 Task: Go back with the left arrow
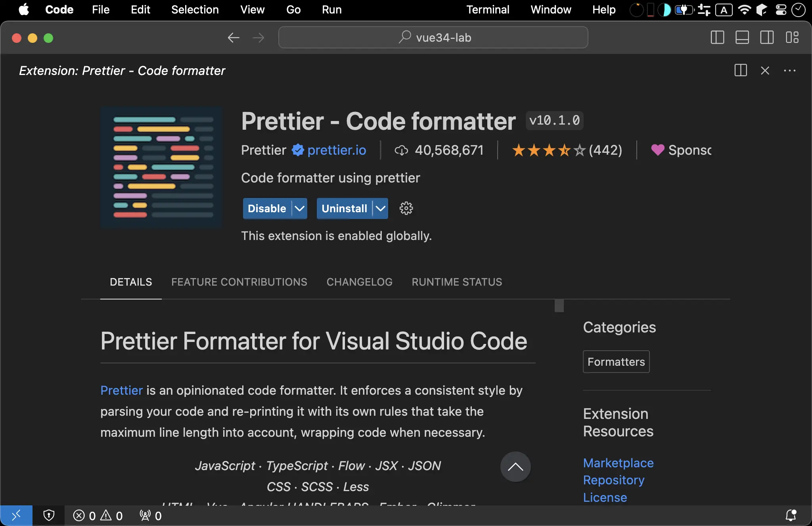tap(234, 38)
